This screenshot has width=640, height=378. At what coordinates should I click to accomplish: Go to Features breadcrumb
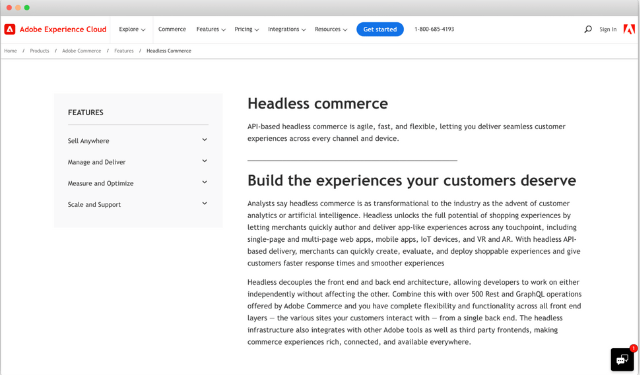click(124, 51)
